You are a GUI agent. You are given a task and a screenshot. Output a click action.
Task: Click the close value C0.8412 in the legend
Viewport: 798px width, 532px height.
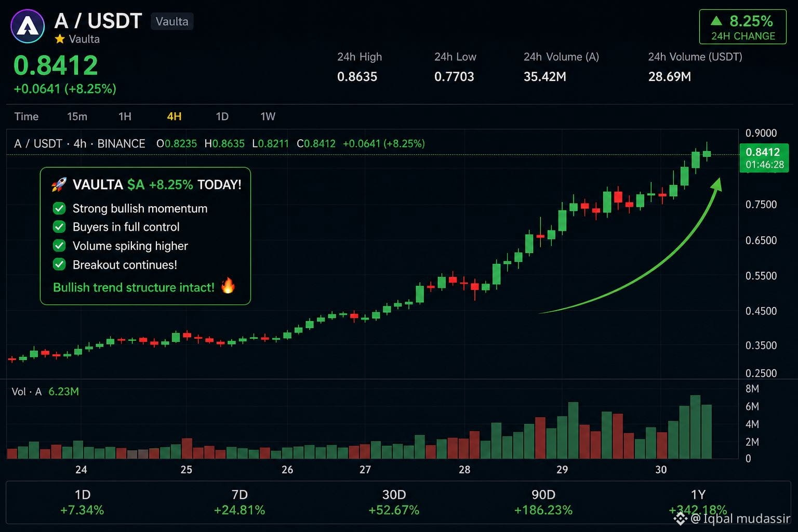click(x=316, y=143)
